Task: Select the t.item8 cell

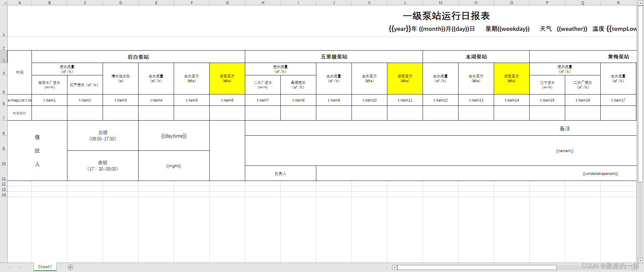Action: click(x=299, y=100)
